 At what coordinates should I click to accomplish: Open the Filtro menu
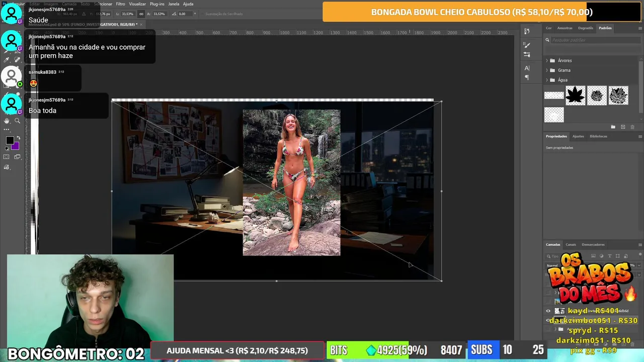tap(120, 4)
